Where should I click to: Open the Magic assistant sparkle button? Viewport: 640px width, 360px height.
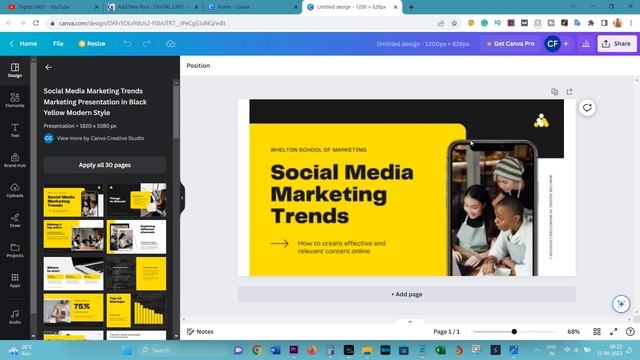[621, 304]
